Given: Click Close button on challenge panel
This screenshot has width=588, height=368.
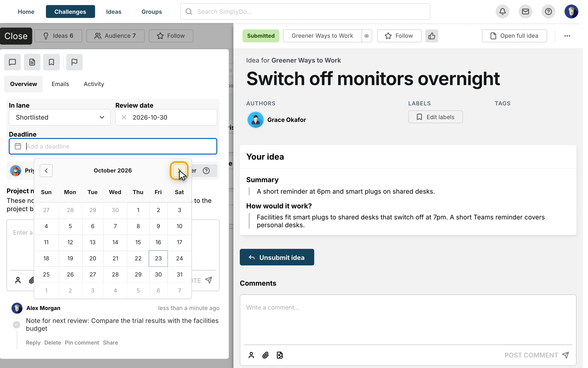Looking at the screenshot, I should tap(16, 36).
